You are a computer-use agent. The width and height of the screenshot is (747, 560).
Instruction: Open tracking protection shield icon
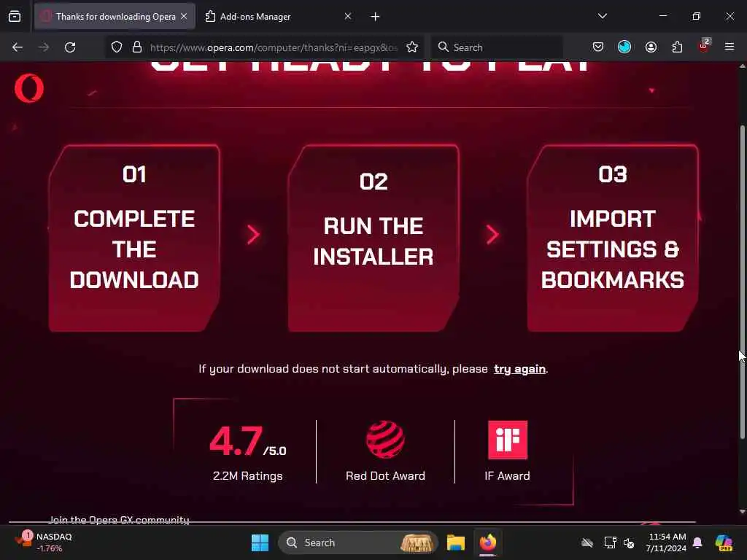click(117, 47)
